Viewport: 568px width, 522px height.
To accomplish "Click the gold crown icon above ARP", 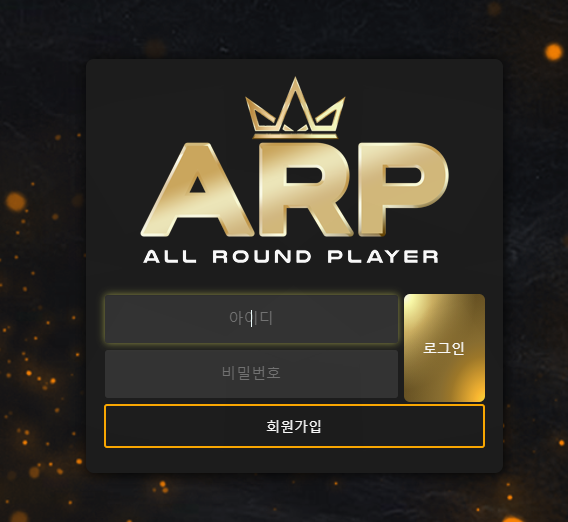I will (x=295, y=108).
